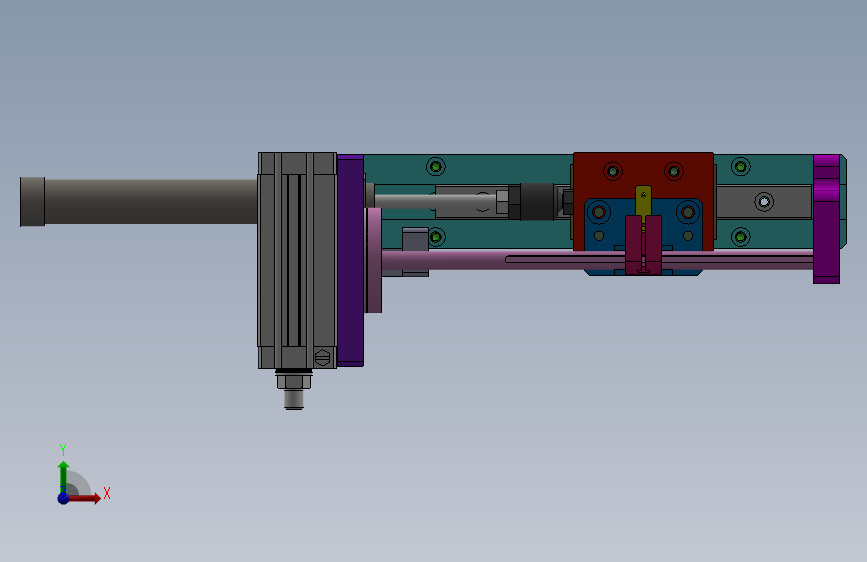The width and height of the screenshot is (867, 562).
Task: Select the right large bolt on the blue block
Action: 688,212
